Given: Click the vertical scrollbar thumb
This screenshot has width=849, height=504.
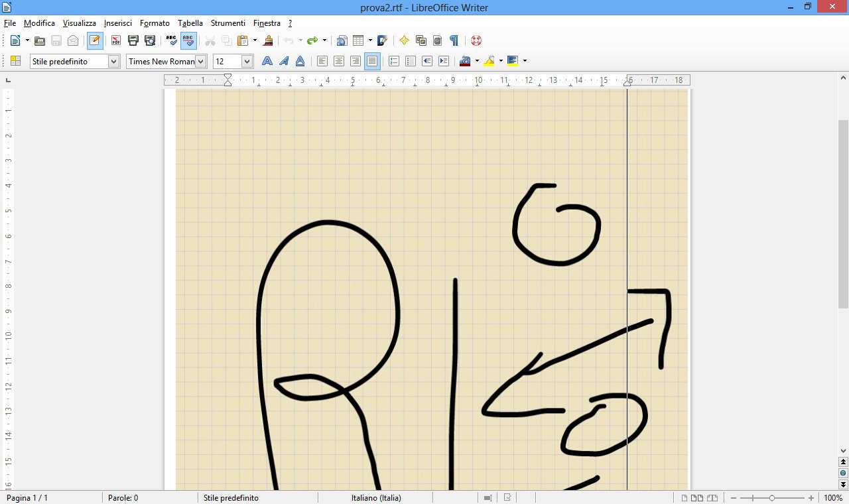Looking at the screenshot, I should 843,212.
